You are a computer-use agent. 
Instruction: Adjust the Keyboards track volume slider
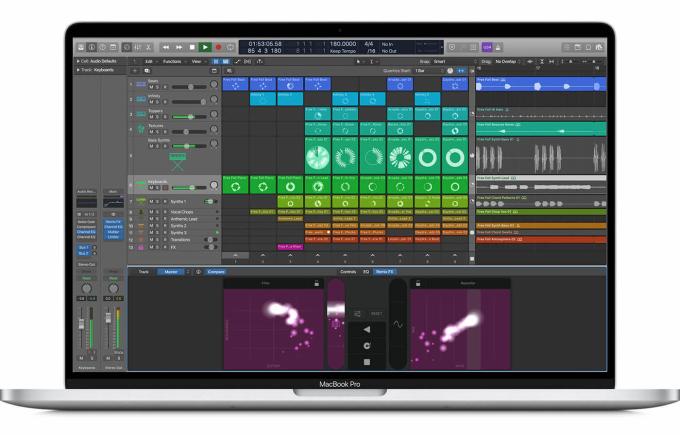189,188
